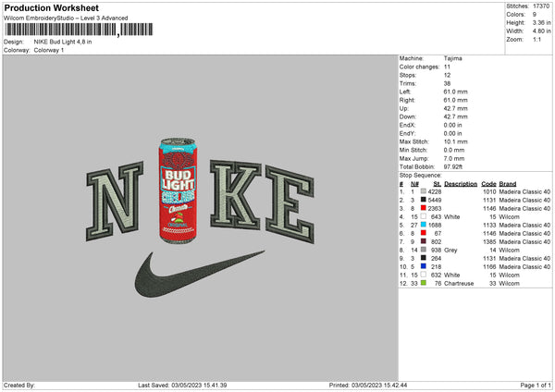
Task: Click the embroidered letter E
Action: [290, 204]
